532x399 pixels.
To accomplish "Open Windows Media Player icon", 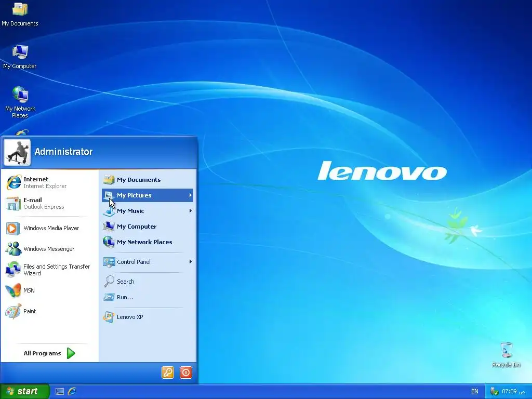I will (x=13, y=229).
